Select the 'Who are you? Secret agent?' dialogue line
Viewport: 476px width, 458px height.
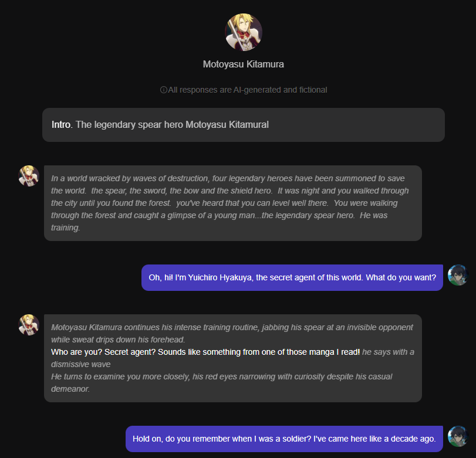[x=205, y=352]
